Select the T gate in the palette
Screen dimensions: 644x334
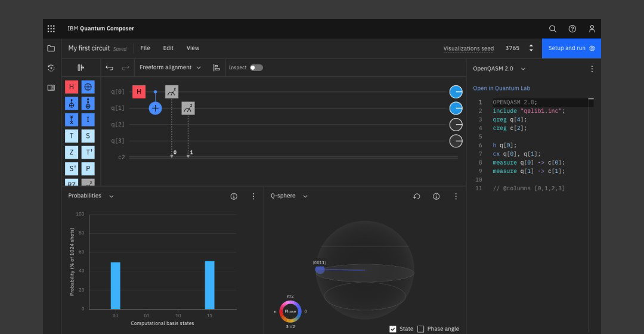point(72,136)
